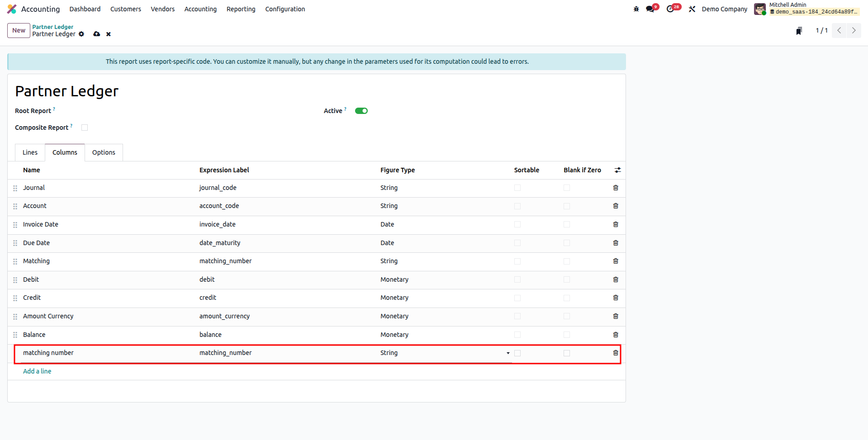
Task: Check the Composite Report checkbox
Action: tap(85, 128)
